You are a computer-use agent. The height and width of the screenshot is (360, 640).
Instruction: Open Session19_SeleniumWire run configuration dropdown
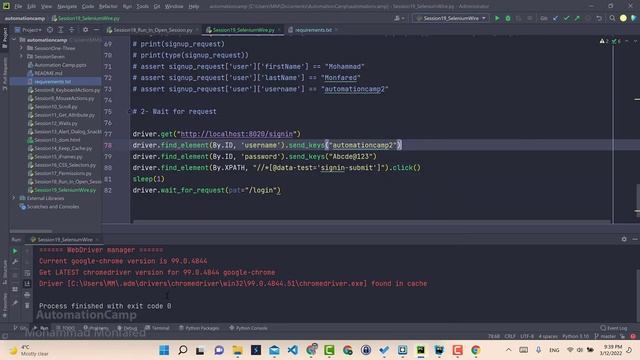[451, 18]
